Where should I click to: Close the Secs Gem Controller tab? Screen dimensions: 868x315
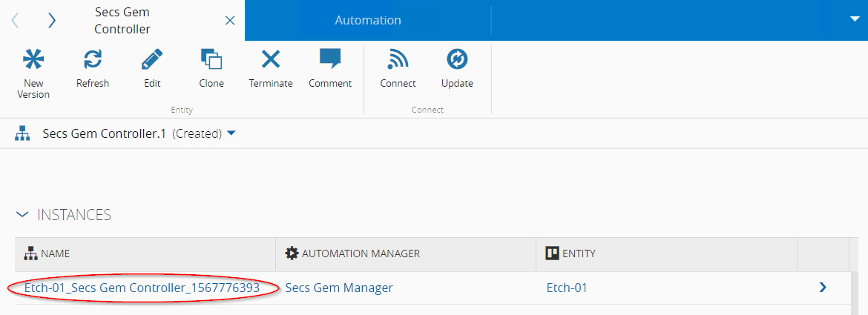point(230,21)
